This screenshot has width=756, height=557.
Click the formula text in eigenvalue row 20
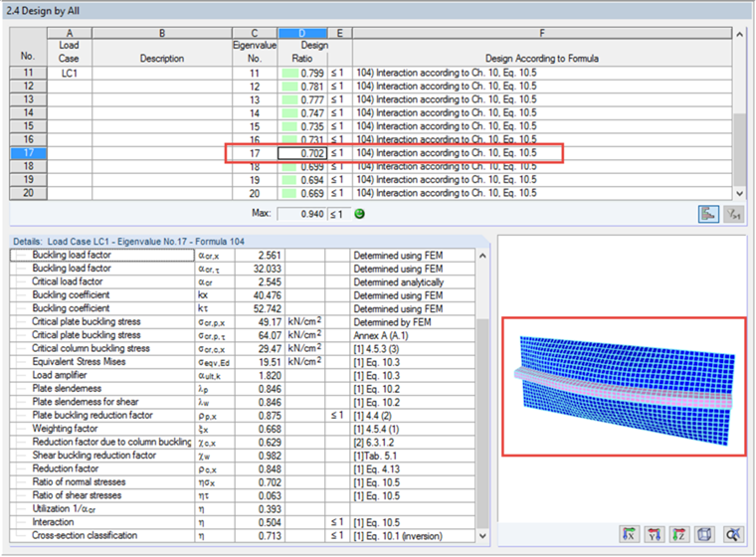coord(447,193)
